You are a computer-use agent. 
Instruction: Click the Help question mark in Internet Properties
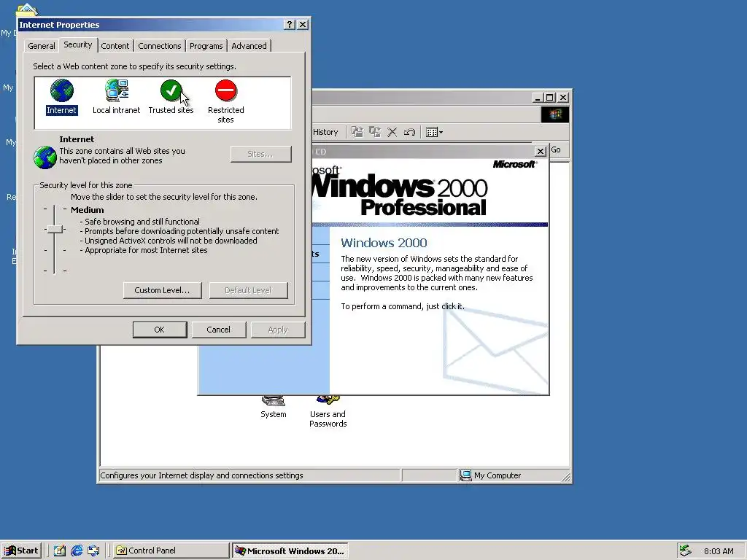290,25
